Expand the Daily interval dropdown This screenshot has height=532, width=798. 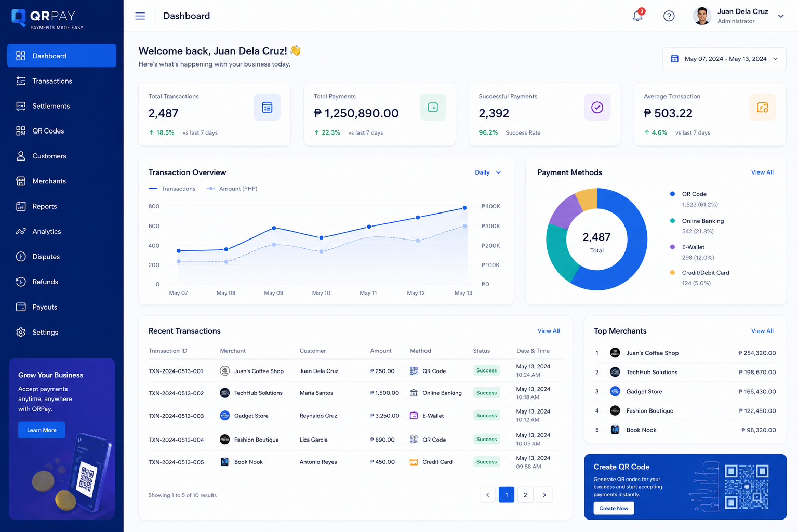[x=488, y=172]
